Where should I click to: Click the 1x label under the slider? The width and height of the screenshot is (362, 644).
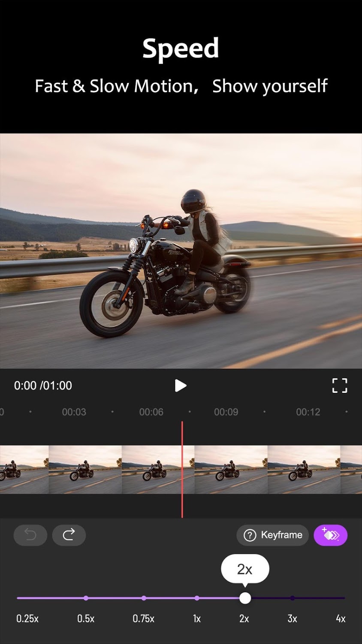[197, 619]
